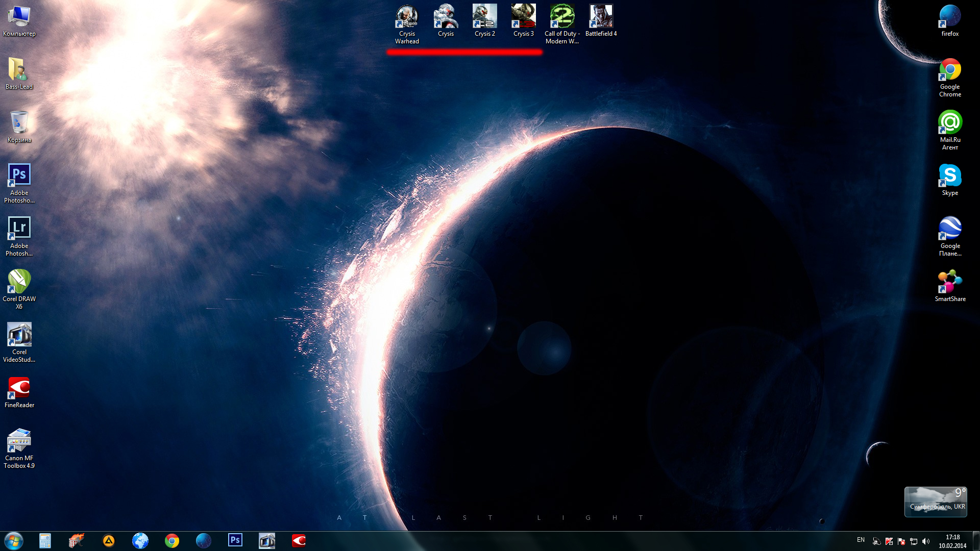980x551 pixels.
Task: Select Corel VideoStudio desktop shortcut
Action: [19, 342]
